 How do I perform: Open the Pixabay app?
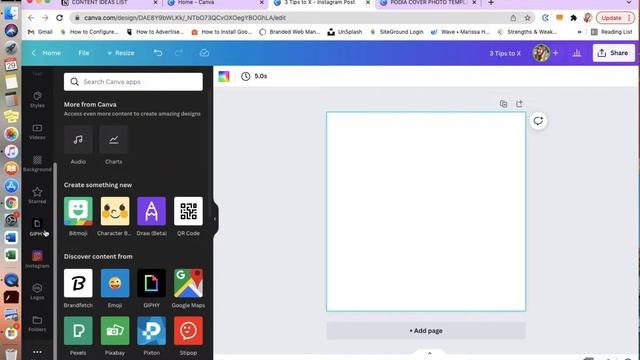115,331
